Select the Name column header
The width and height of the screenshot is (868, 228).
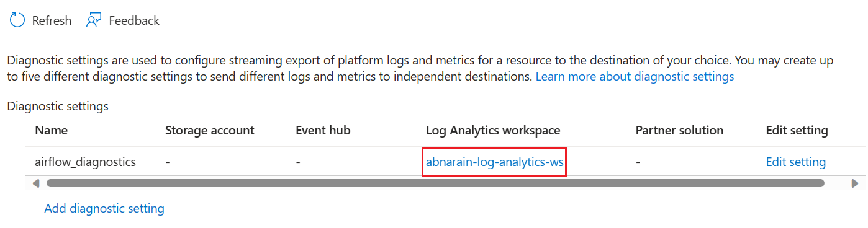click(52, 130)
